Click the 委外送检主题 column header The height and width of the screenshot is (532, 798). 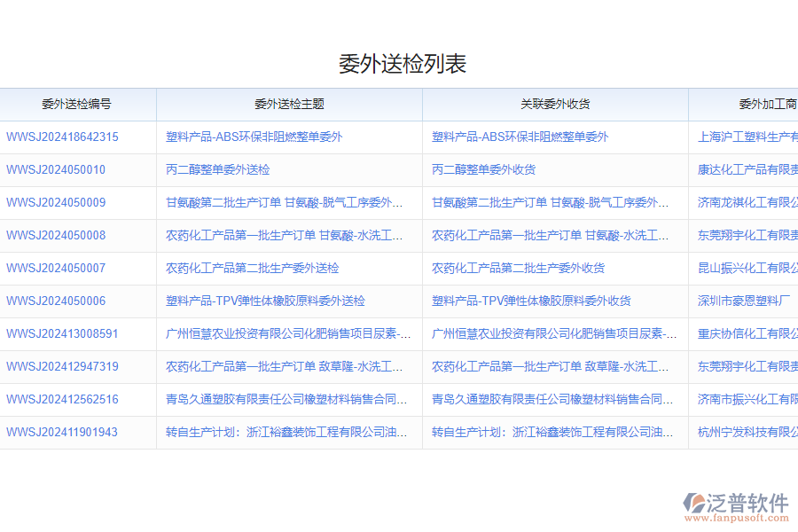click(288, 104)
